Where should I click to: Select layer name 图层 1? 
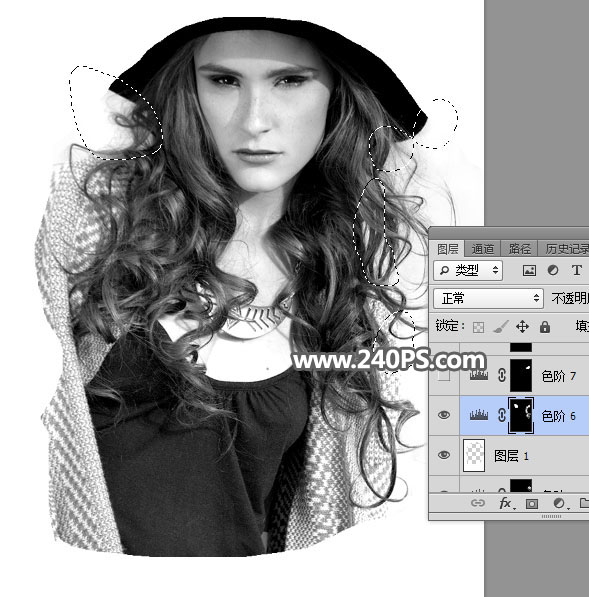(511, 455)
